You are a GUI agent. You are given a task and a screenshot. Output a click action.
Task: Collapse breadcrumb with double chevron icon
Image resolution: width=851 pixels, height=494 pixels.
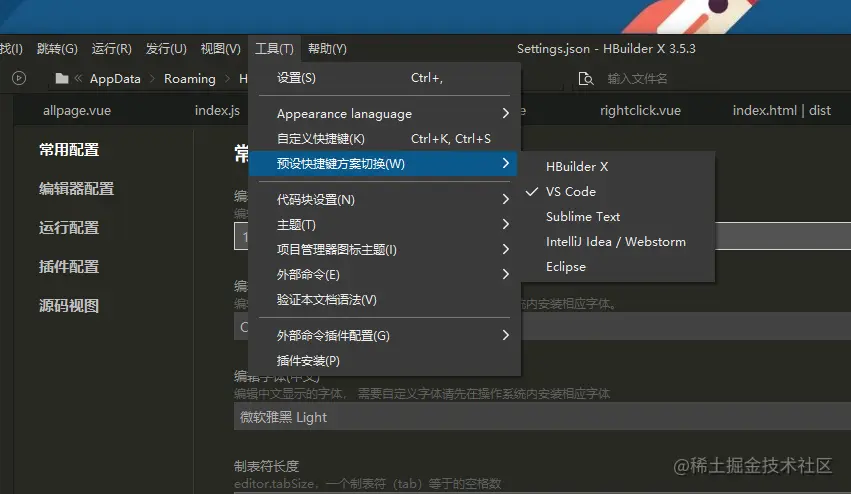coord(78,78)
